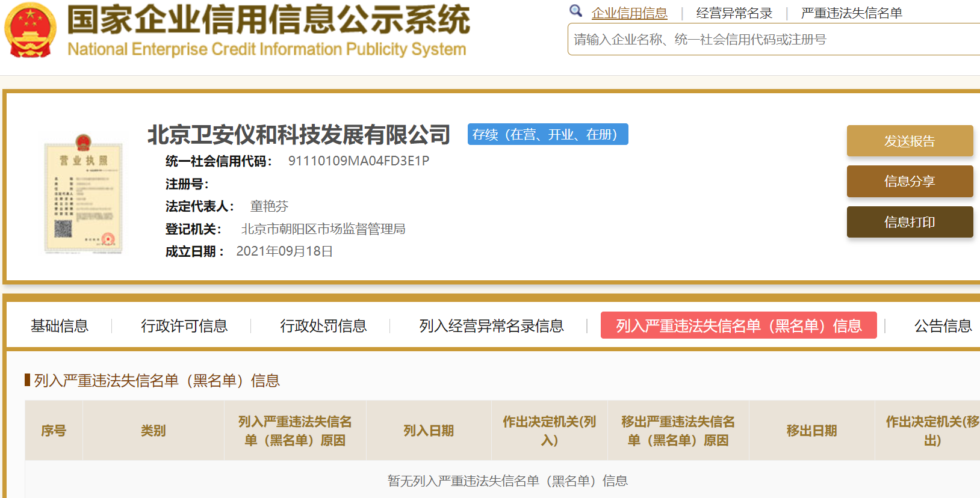Click the 列入严重违法失信名单（黑名单）原因 column header
This screenshot has height=498, width=980.
pos(295,431)
